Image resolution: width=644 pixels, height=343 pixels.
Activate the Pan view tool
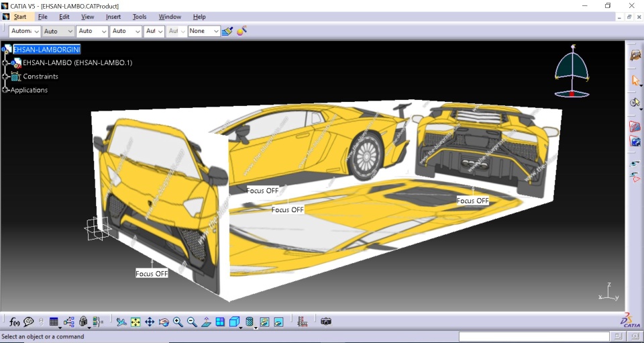[x=150, y=322]
